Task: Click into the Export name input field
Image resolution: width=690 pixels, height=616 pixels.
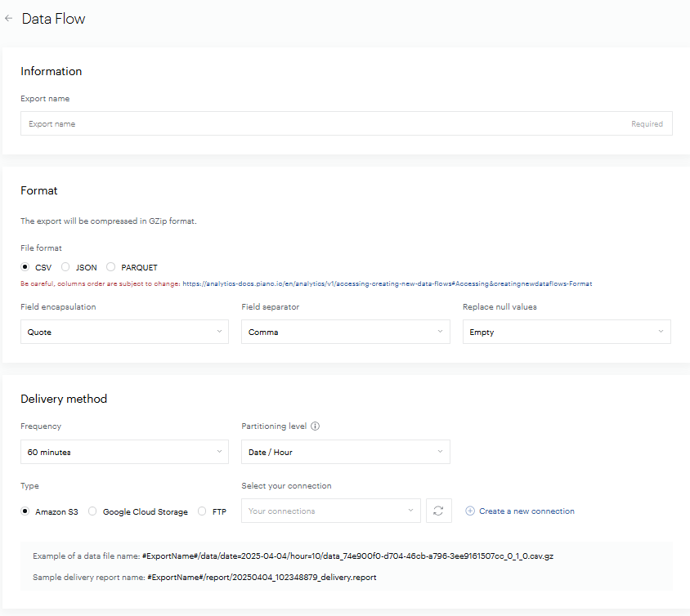Action: point(327,124)
